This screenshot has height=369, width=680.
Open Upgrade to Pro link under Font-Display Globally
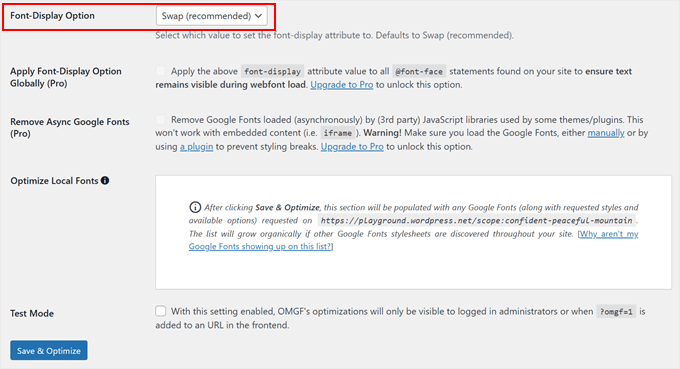[342, 85]
